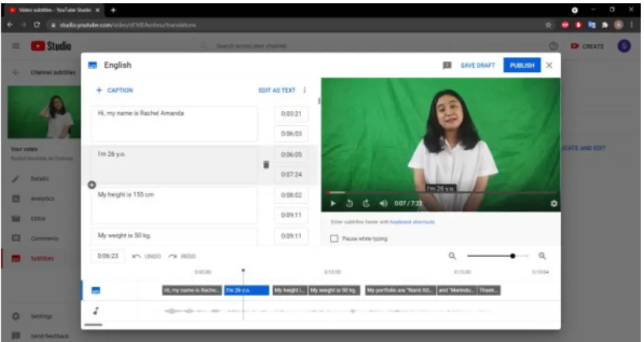Zoom out timeline magnifier icon
This screenshot has height=342, width=644.
[452, 256]
